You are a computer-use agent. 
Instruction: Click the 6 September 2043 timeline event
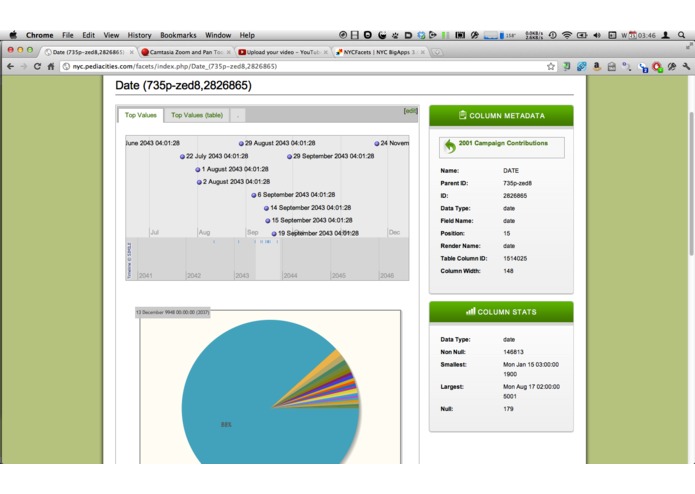[293, 194]
